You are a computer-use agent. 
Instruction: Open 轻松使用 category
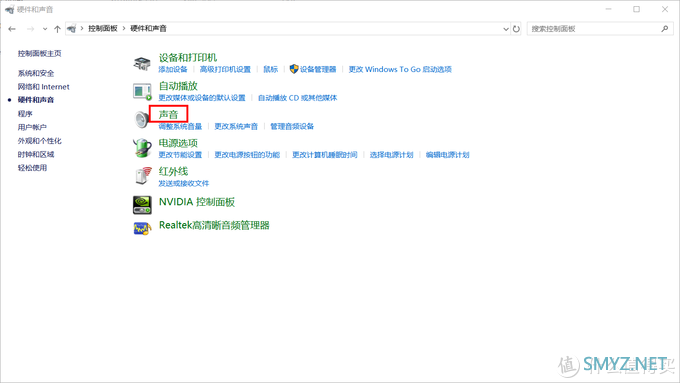[32, 168]
